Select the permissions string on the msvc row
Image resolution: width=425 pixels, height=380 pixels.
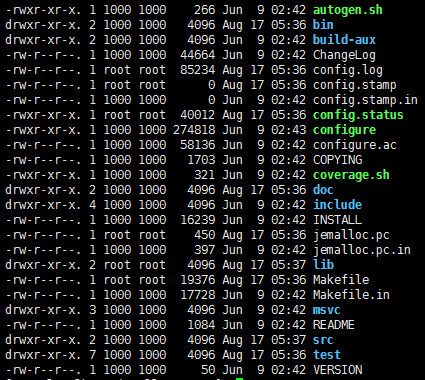tap(43, 310)
